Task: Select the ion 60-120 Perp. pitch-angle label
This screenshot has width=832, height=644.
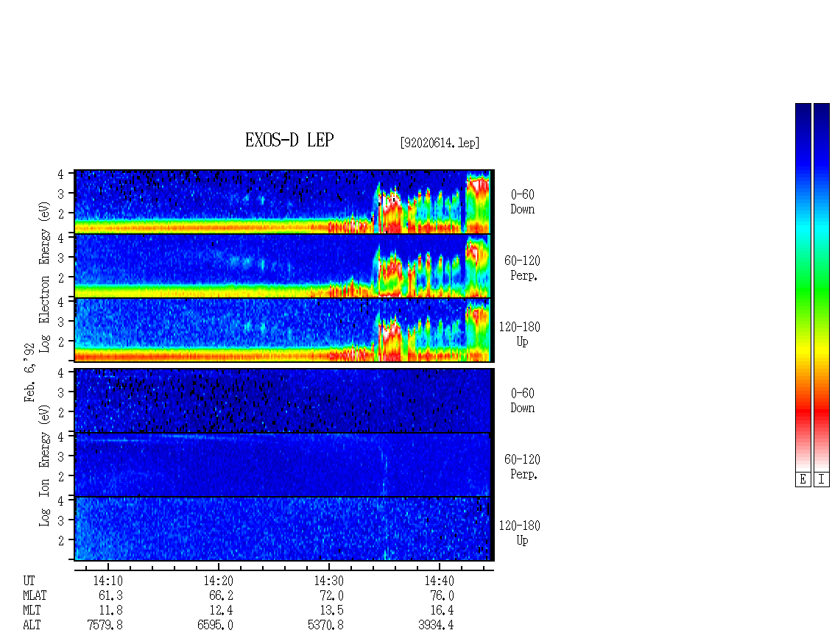Action: (521, 467)
